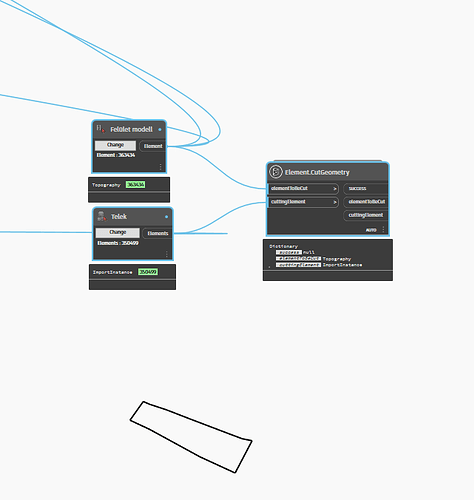
Task: Click the blue status dot on Telek
Action: [x=166, y=217]
